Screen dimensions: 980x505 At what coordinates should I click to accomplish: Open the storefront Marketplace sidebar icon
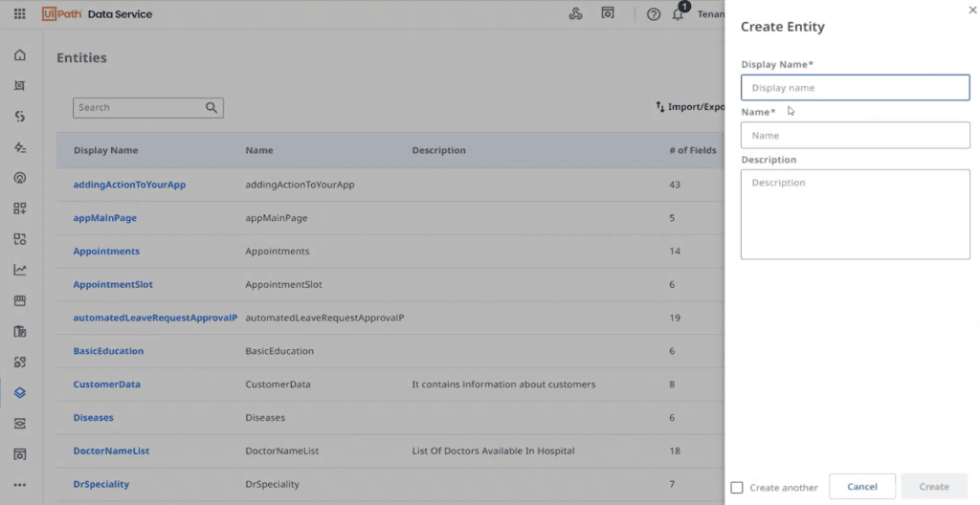(x=20, y=300)
